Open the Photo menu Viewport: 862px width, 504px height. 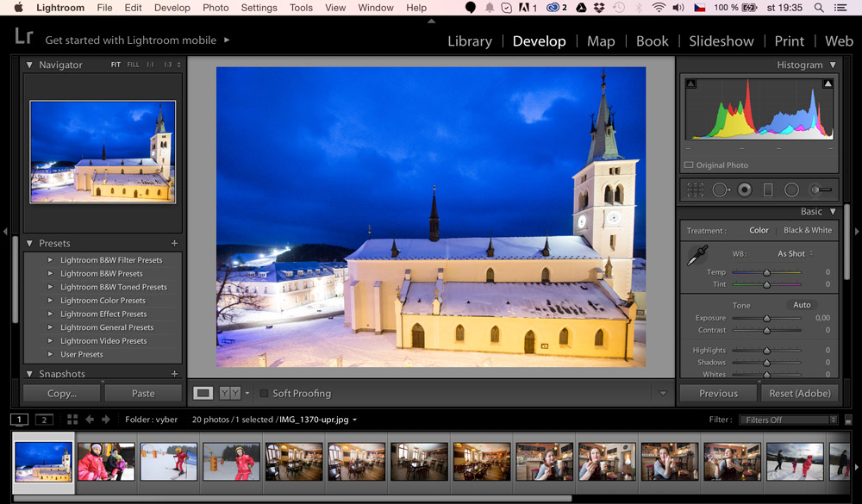point(215,8)
